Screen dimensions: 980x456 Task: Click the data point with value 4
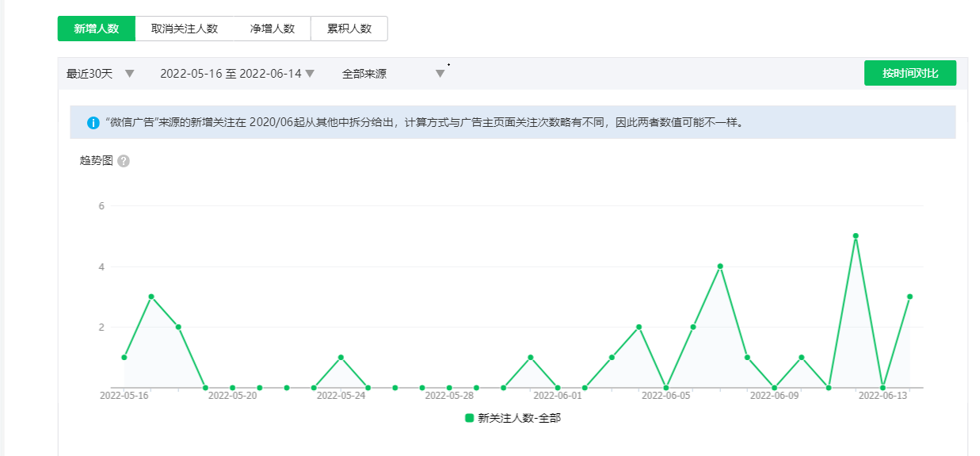(x=720, y=266)
